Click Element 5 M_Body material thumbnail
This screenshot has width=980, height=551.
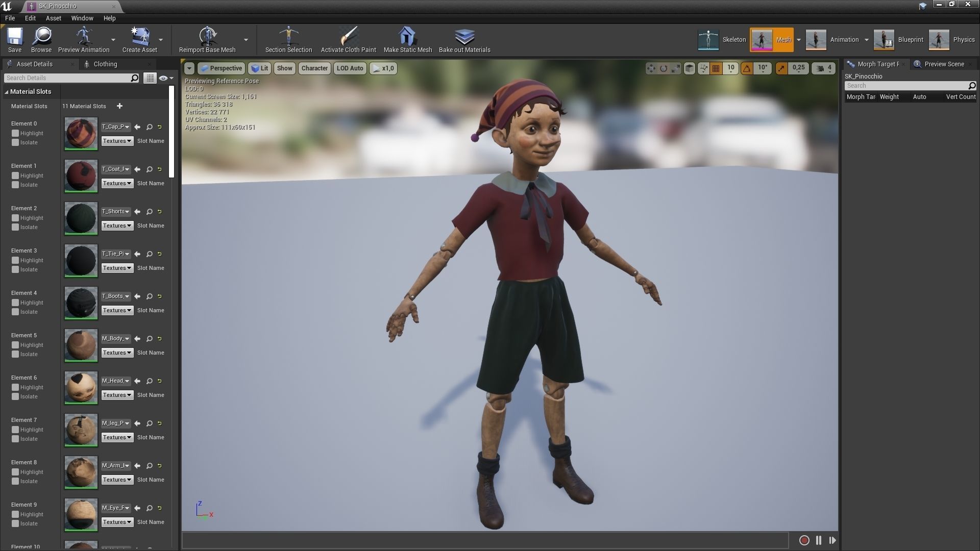81,345
